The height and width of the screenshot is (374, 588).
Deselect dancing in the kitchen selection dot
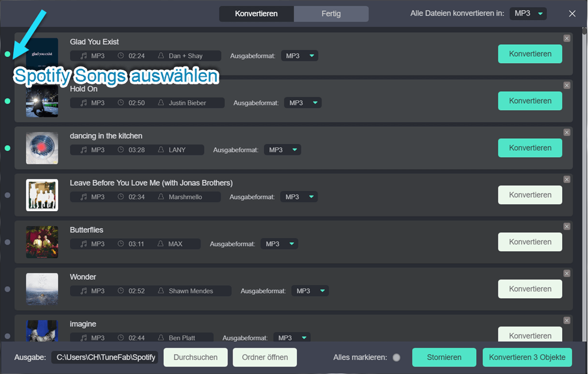point(7,148)
